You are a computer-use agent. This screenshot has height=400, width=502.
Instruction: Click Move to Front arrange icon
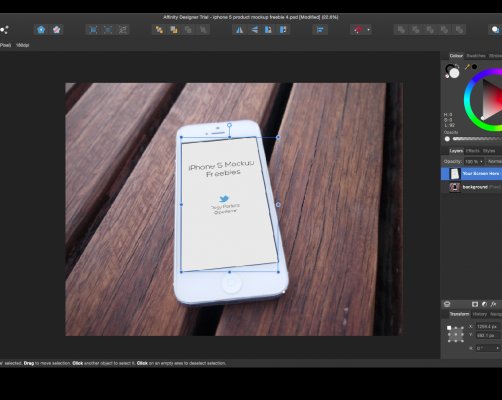pyautogui.click(x=203, y=30)
